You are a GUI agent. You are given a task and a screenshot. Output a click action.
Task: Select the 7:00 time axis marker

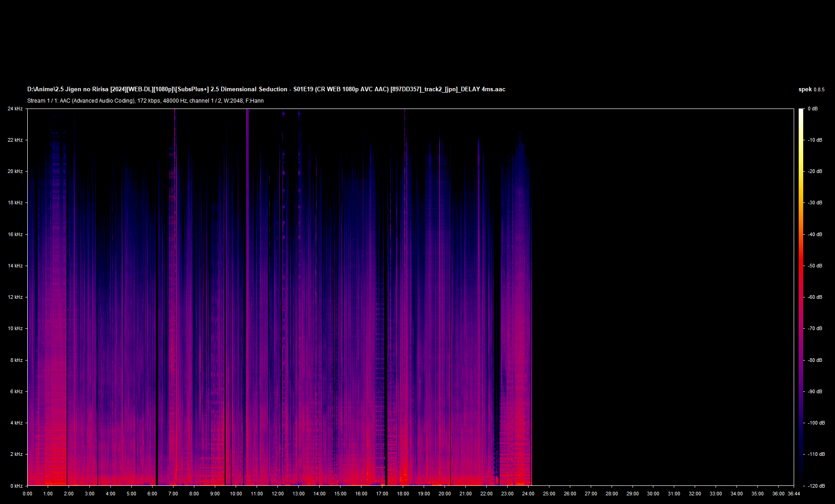click(x=173, y=494)
